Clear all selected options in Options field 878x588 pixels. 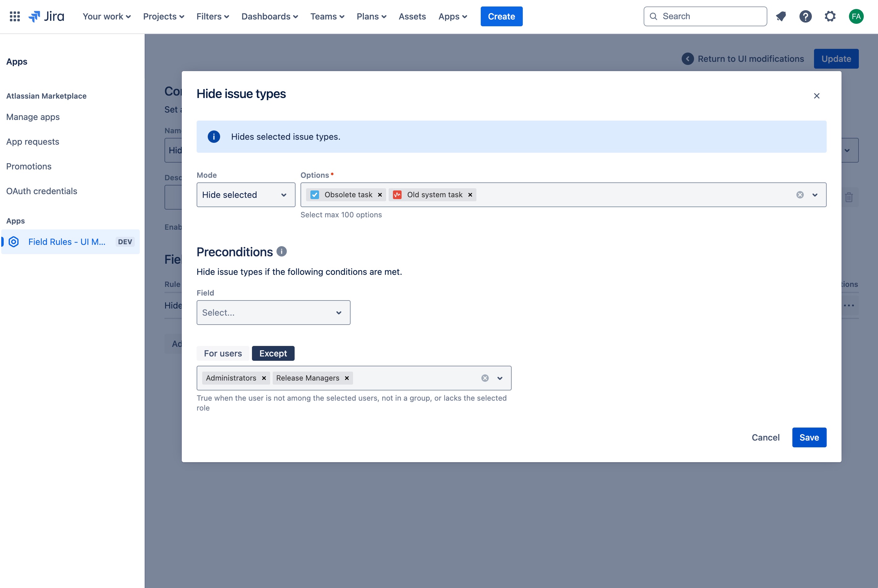tap(800, 195)
